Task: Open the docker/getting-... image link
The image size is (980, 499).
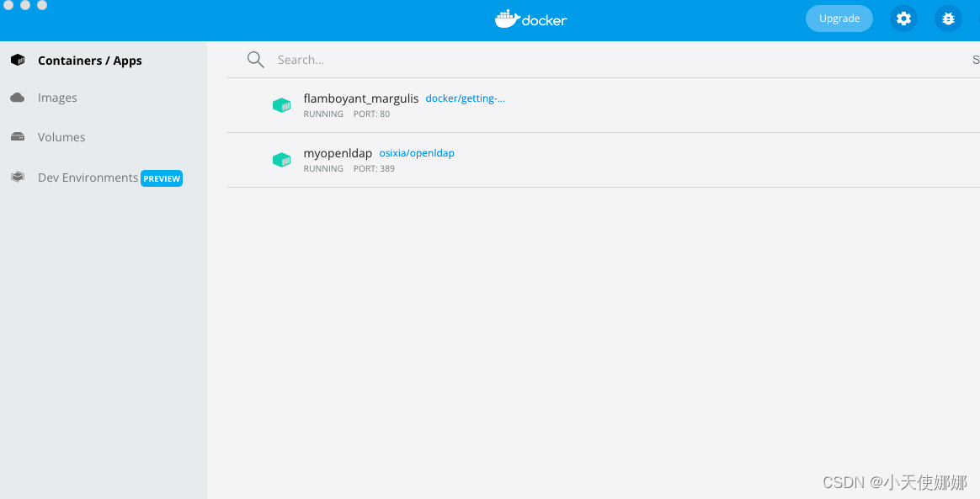Action: (465, 98)
